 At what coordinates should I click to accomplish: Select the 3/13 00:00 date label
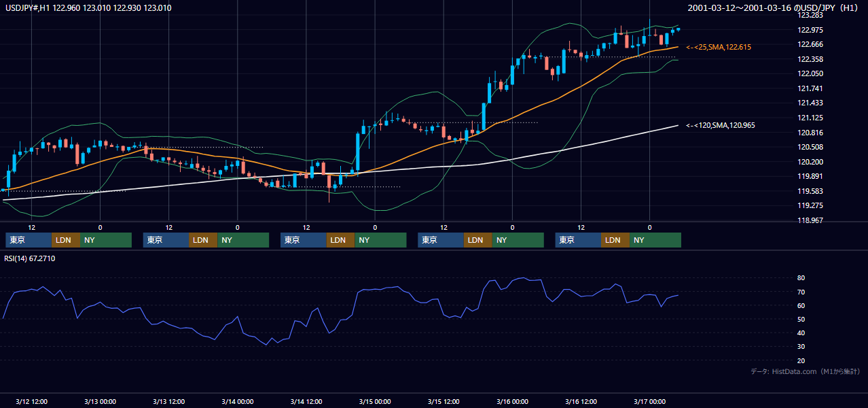click(x=101, y=401)
